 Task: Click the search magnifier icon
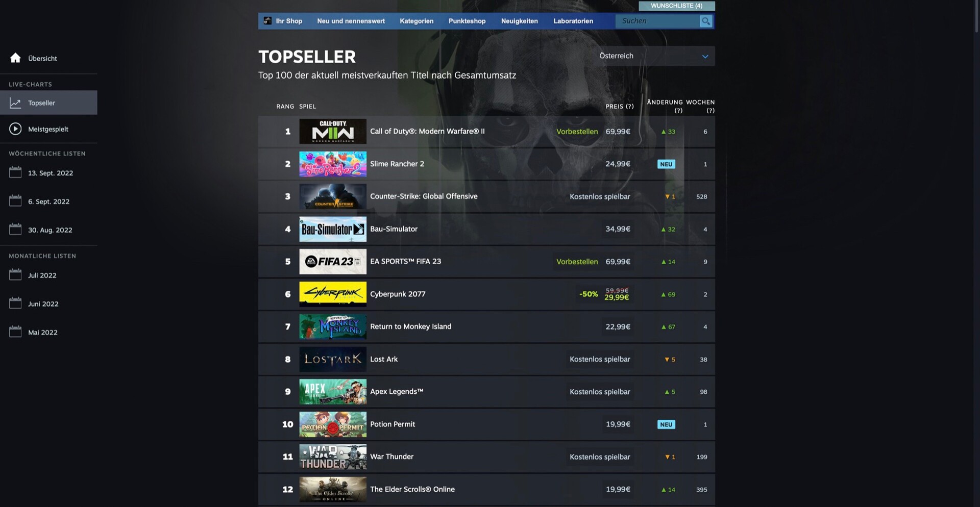[705, 21]
